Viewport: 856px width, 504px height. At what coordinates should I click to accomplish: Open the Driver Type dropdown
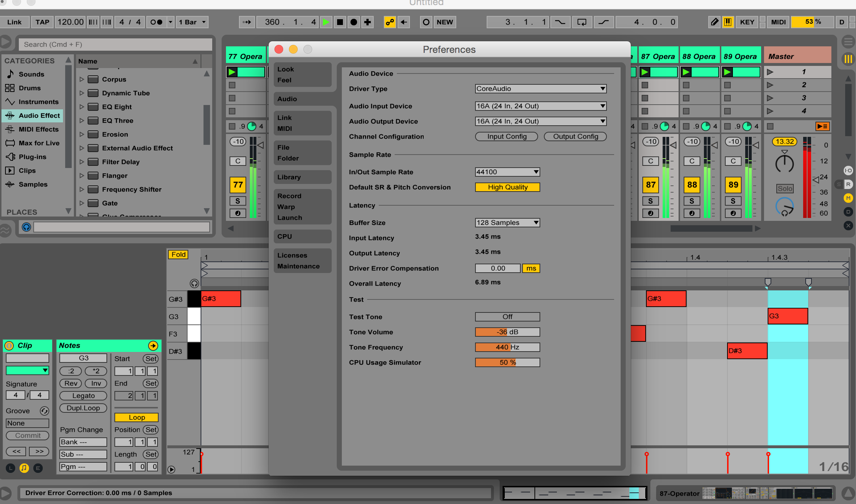pos(540,89)
